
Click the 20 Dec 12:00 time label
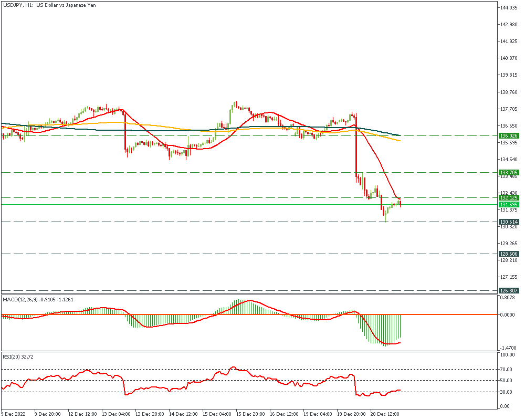(x=385, y=414)
